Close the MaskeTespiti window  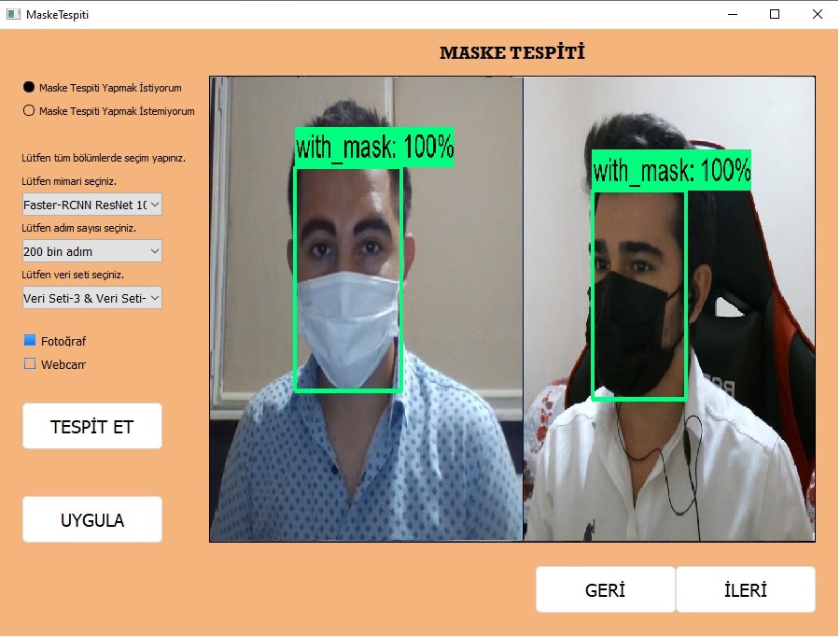(818, 14)
